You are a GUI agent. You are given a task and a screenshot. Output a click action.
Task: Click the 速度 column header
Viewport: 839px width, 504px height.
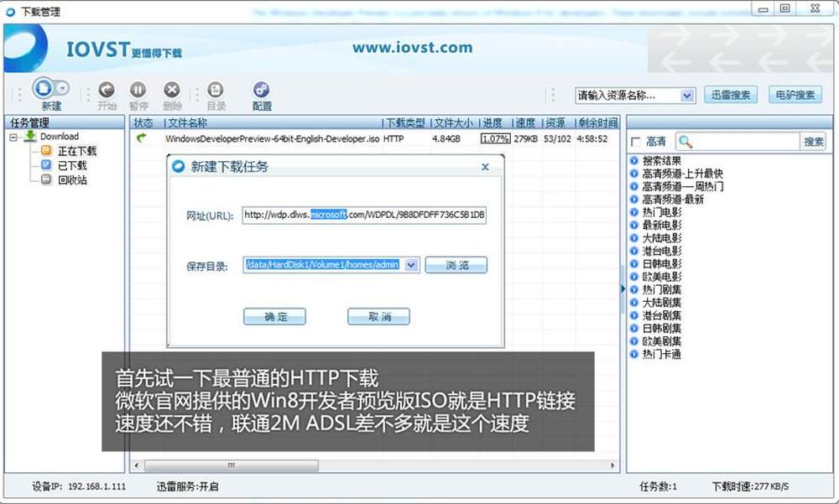tap(525, 123)
